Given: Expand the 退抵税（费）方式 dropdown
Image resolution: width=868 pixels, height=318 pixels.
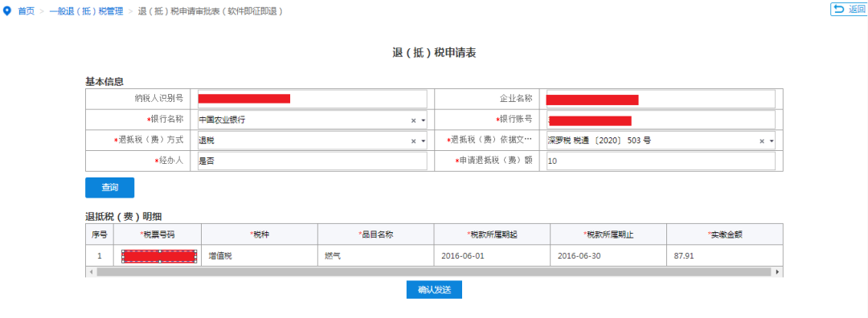Looking at the screenshot, I should (x=423, y=141).
